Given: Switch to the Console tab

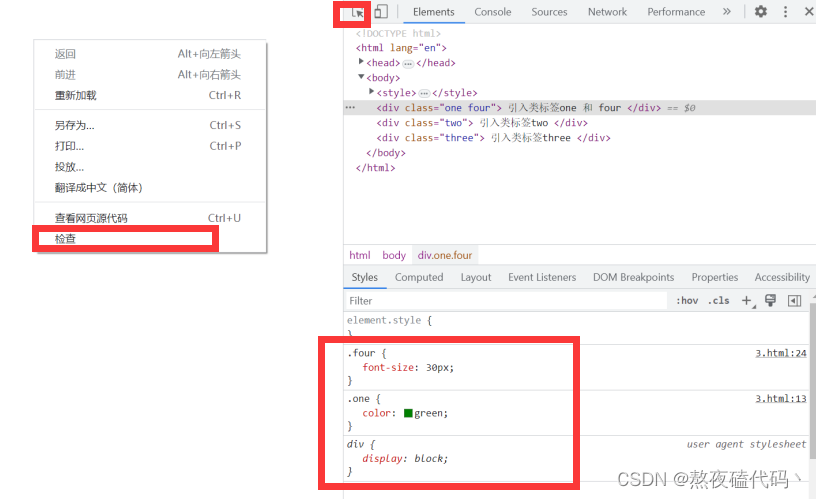Looking at the screenshot, I should (x=492, y=12).
